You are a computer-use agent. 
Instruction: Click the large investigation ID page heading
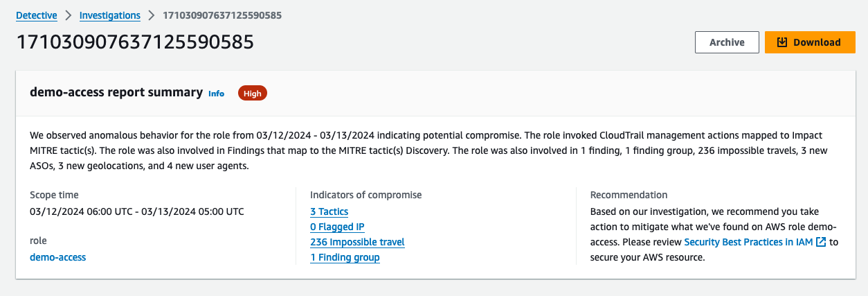135,42
